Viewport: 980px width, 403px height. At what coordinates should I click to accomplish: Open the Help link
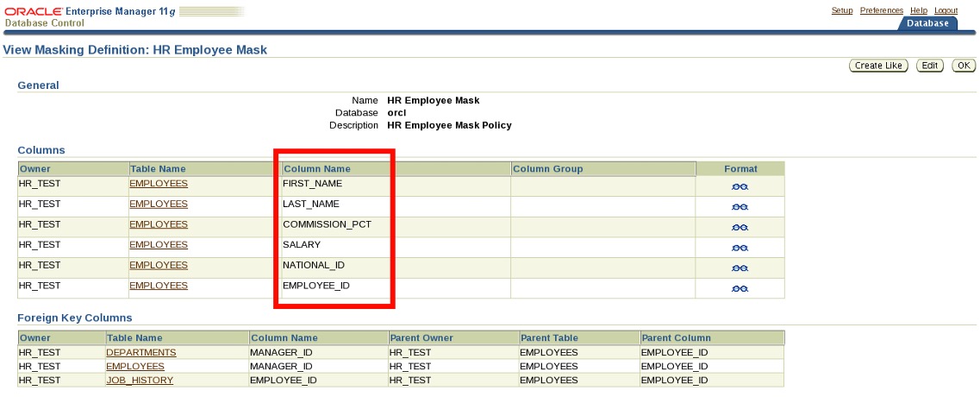click(x=919, y=10)
